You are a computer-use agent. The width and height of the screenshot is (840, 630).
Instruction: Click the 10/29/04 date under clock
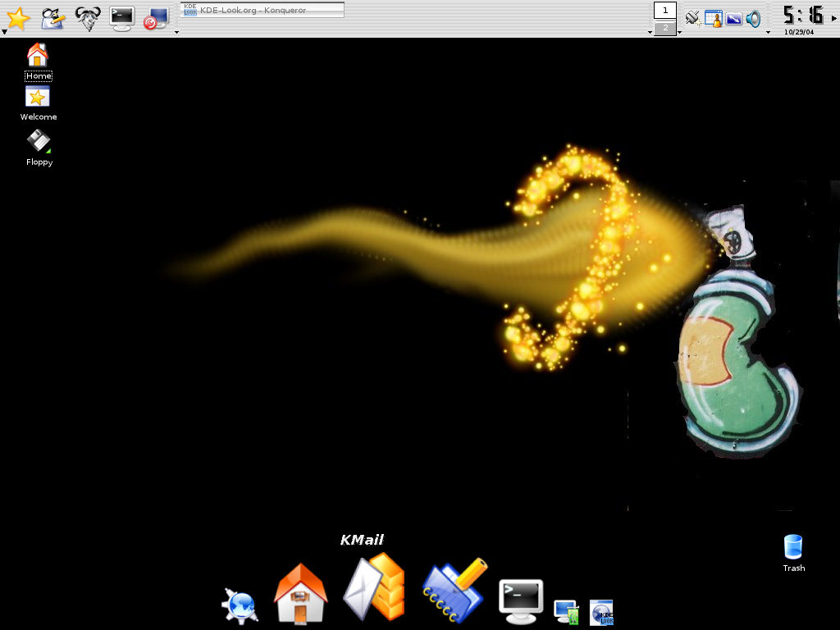click(x=799, y=32)
